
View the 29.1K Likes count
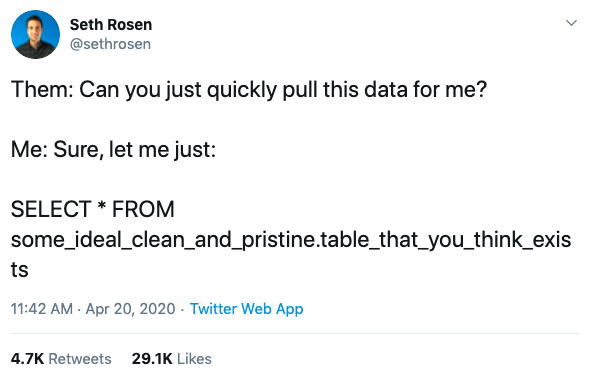(171, 359)
